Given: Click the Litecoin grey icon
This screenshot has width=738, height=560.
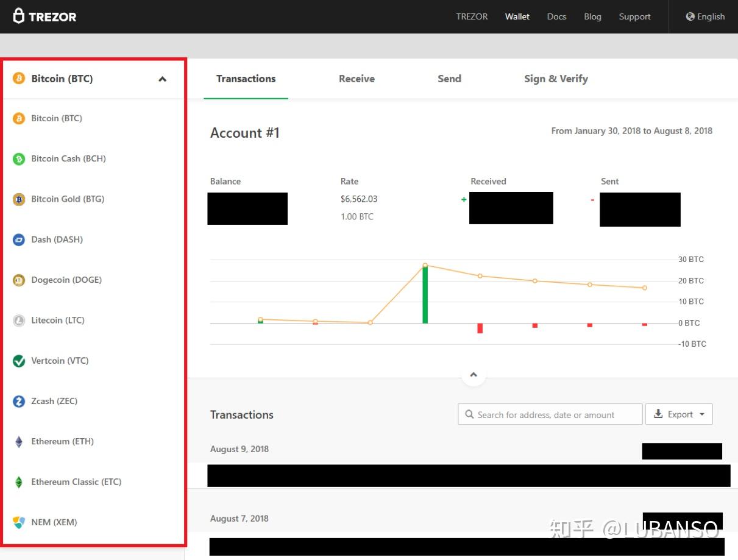Looking at the screenshot, I should [x=19, y=321].
